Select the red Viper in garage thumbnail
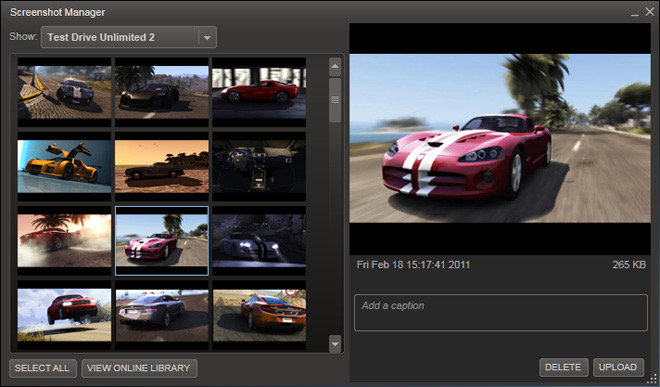Screen dimensions: 660x387 pos(259,92)
